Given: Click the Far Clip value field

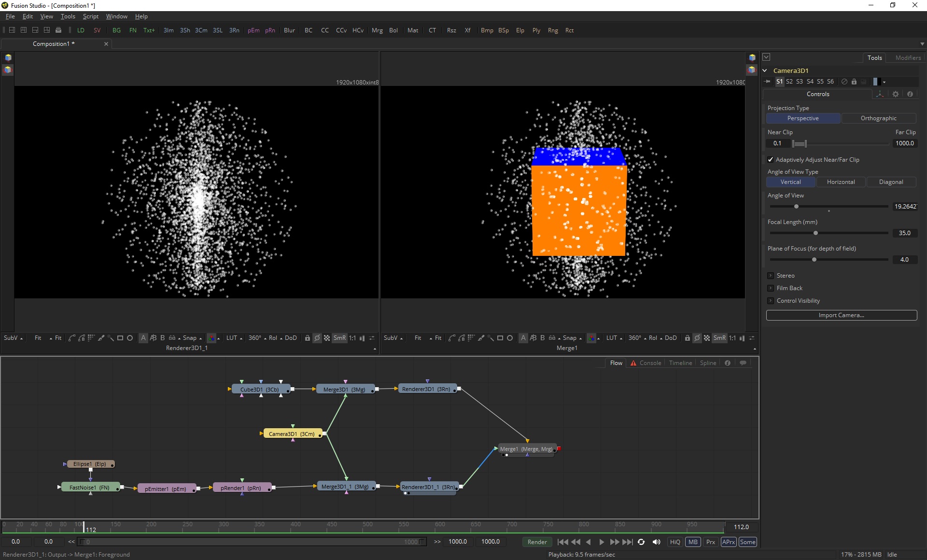Looking at the screenshot, I should pyautogui.click(x=904, y=143).
